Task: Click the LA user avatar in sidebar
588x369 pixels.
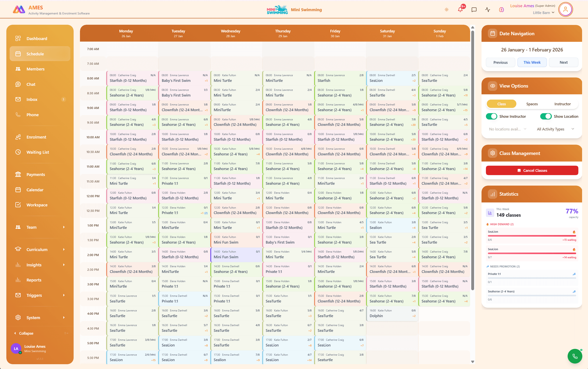Action: tap(16, 348)
